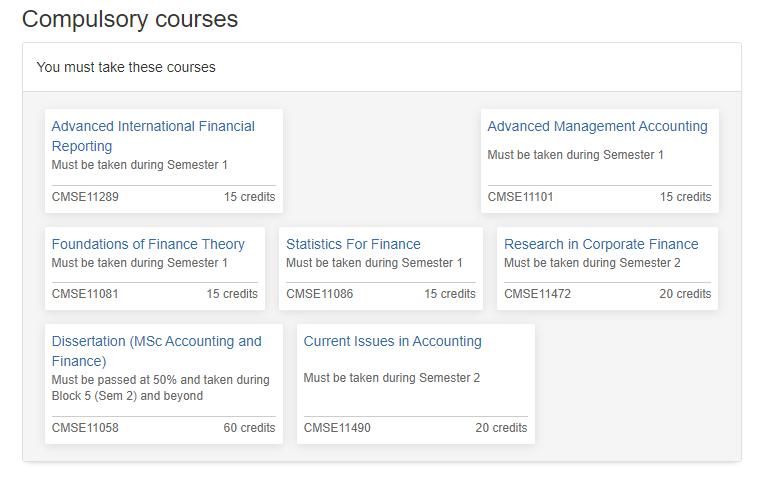Click 20 credits on Current Issues in Accounting
The image size is (757, 479).
pos(501,428)
